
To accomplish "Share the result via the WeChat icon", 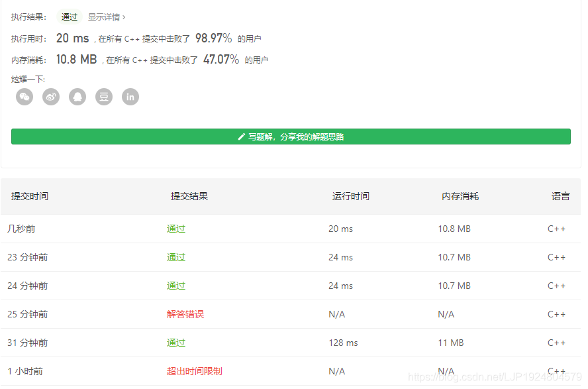I will point(24,97).
